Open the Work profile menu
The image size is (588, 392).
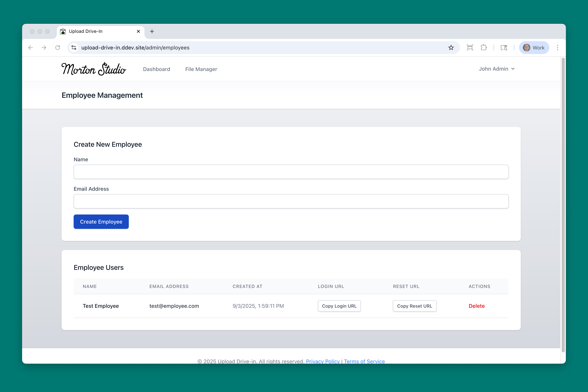[534, 48]
